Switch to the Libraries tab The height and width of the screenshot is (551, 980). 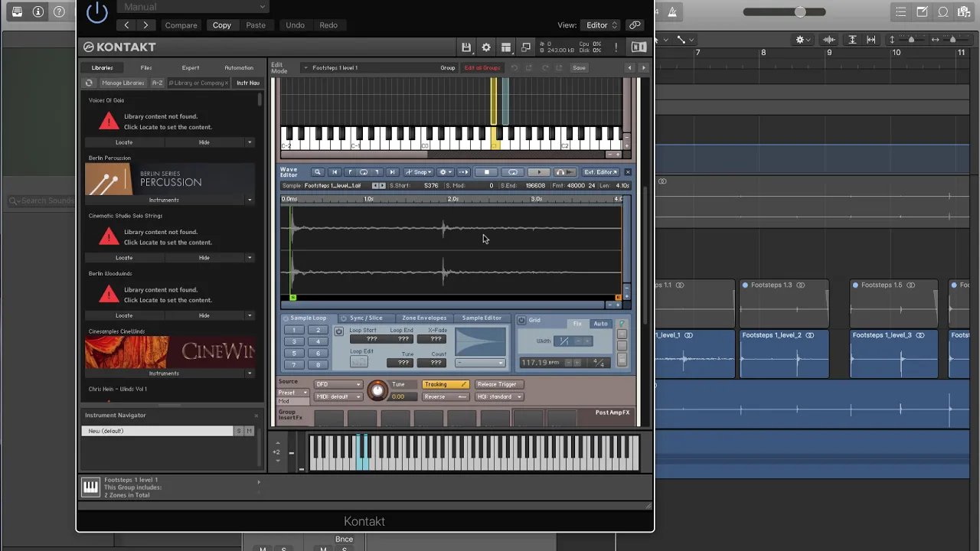102,67
